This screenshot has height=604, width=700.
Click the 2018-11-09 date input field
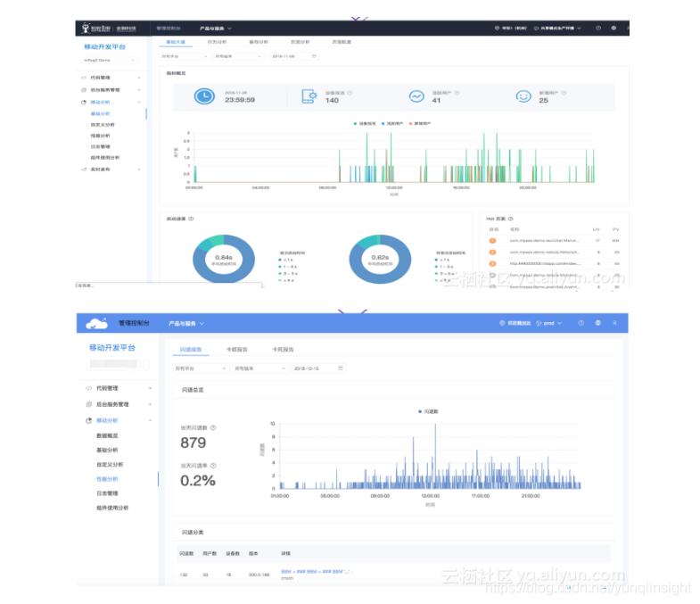point(294,56)
